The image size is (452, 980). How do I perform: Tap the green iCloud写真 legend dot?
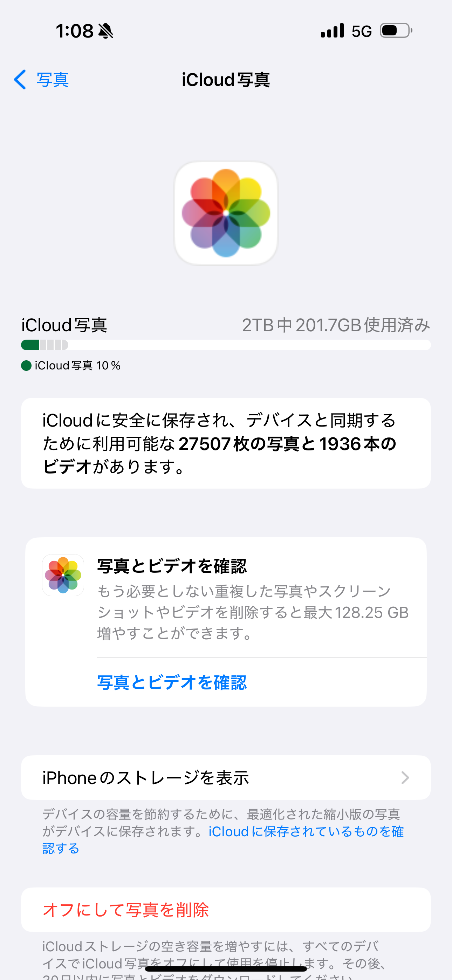[x=26, y=366]
